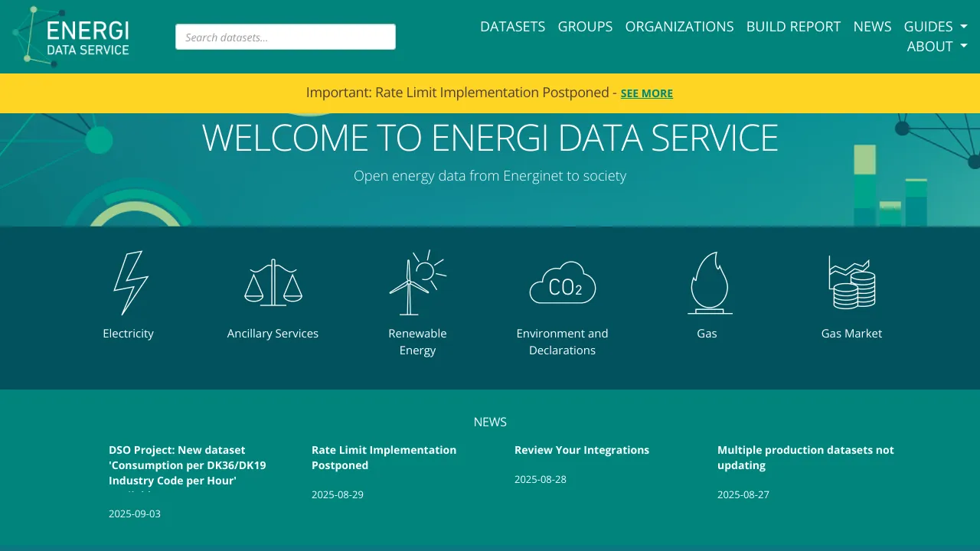Click the 2025-08-29 news date
This screenshot has height=551, width=980.
338,494
